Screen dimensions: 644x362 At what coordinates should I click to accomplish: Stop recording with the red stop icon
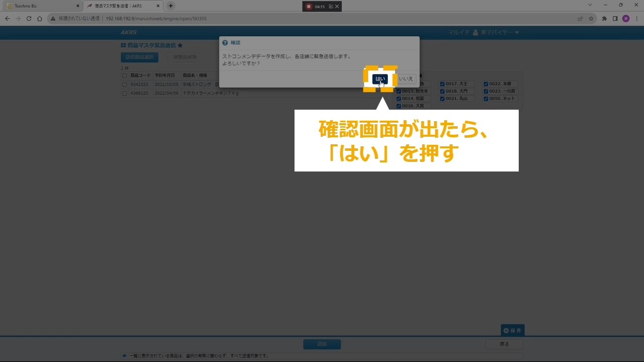[309, 7]
